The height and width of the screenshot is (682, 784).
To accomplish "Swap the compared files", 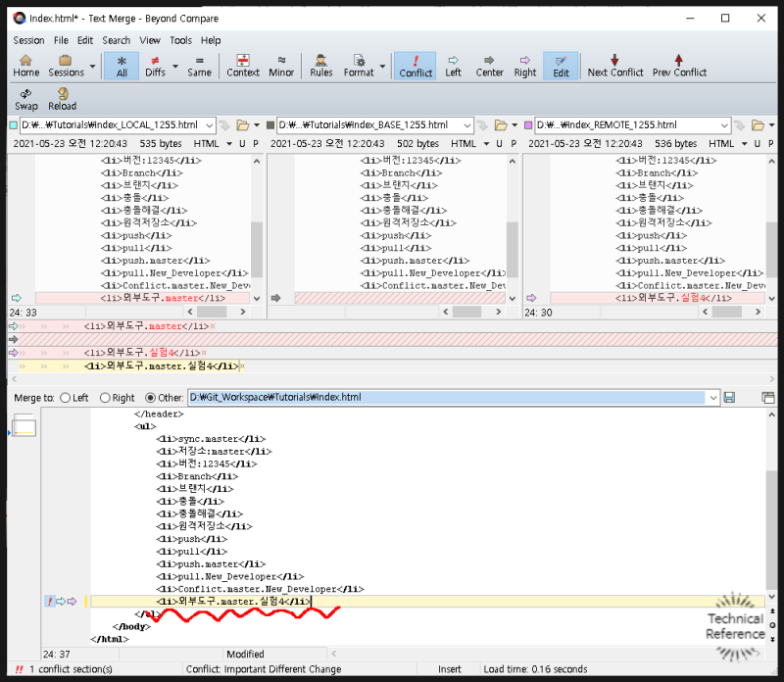I will pos(25,97).
